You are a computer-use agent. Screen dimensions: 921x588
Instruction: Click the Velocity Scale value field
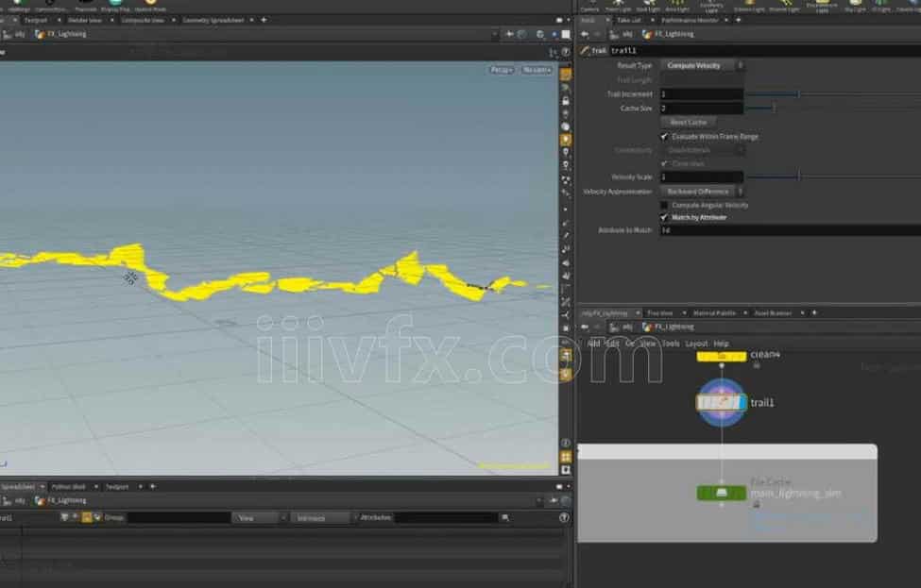[x=702, y=177]
